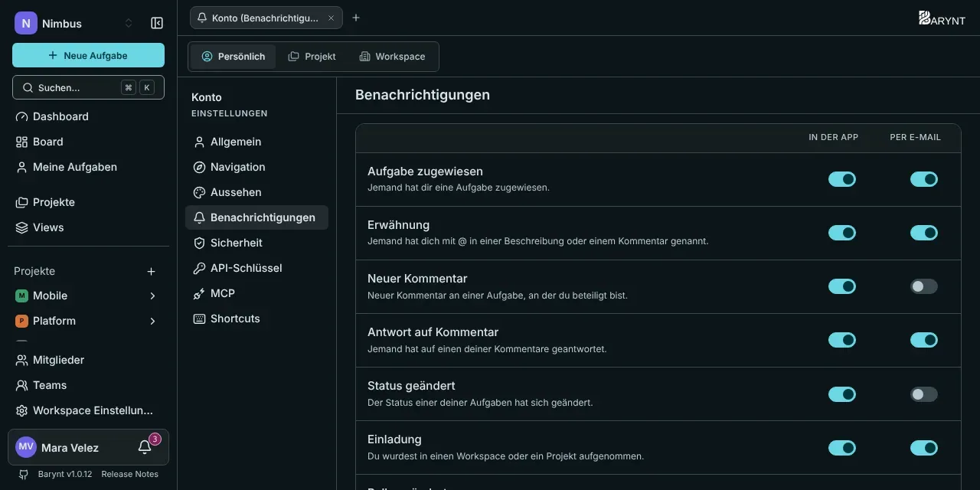This screenshot has width=980, height=490.
Task: Click the GitHub icon next to Barynt version
Action: 23,474
